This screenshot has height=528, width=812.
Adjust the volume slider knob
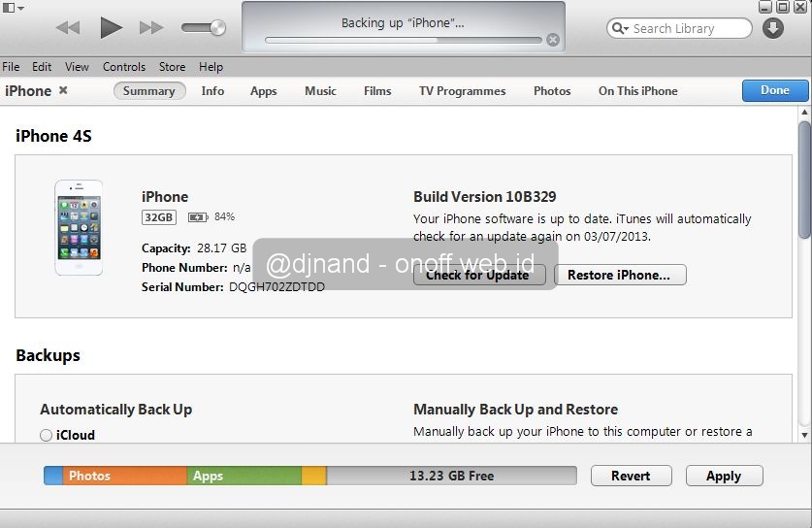click(218, 27)
